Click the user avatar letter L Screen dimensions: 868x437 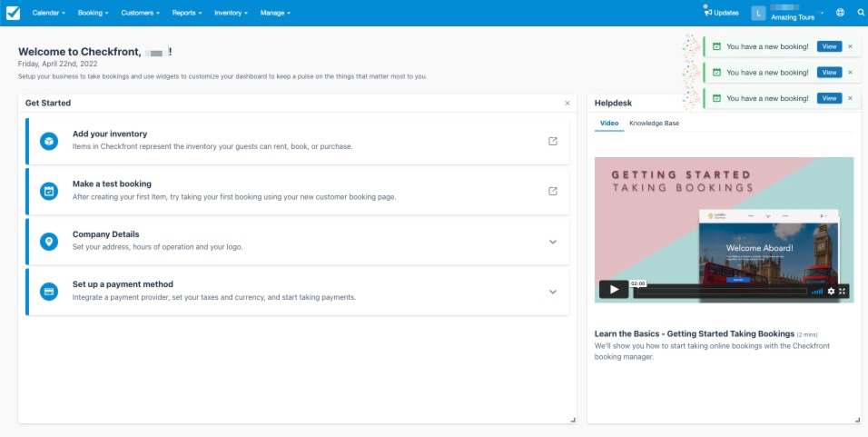(758, 14)
